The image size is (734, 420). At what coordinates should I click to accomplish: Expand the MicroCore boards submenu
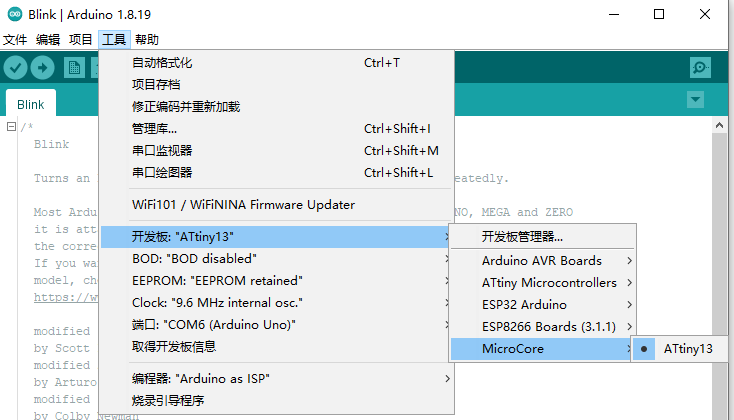pos(543,349)
